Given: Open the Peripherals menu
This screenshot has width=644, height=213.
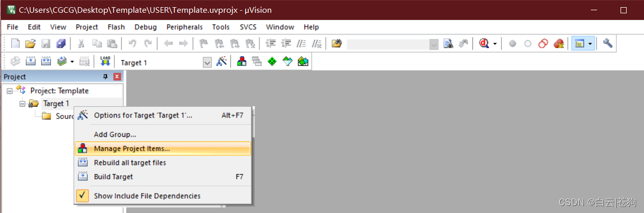Looking at the screenshot, I should tap(184, 27).
